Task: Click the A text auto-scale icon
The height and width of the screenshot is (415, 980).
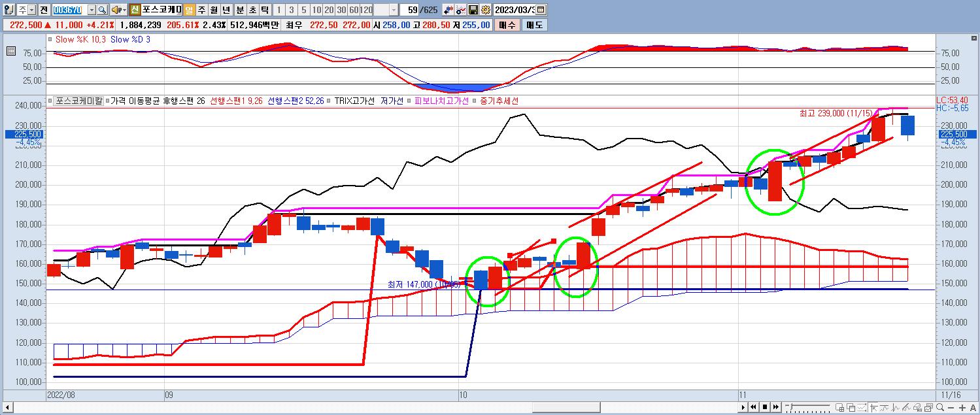Action: coord(973,408)
